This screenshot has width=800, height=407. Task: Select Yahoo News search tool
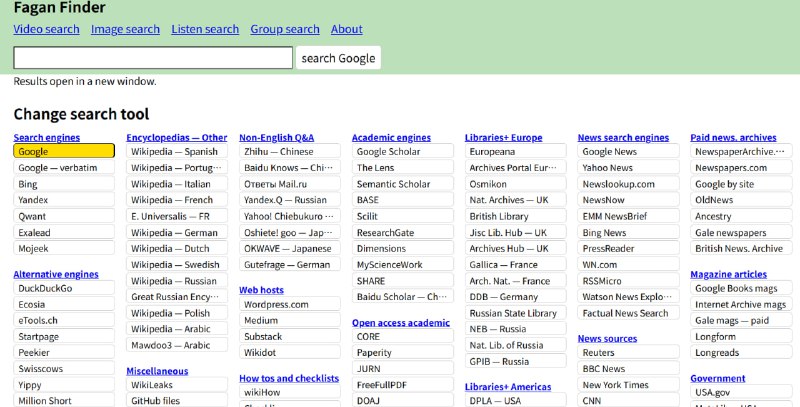click(x=628, y=168)
